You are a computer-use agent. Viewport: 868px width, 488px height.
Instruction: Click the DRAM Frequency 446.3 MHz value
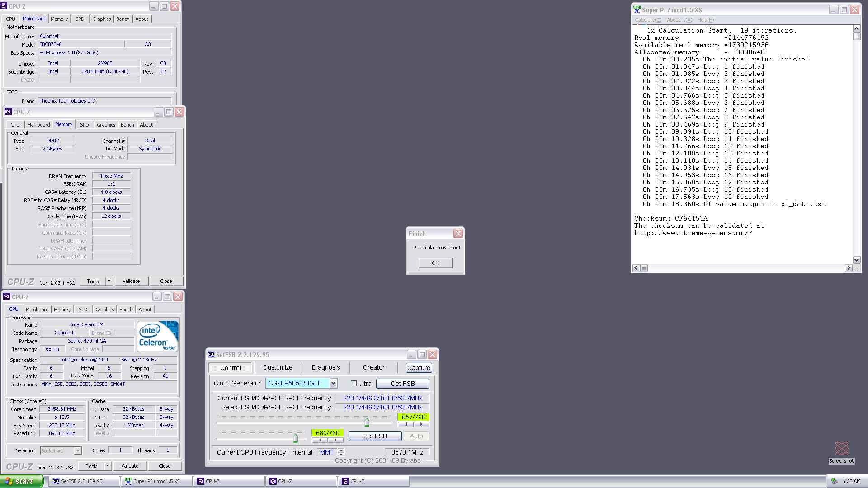point(111,176)
